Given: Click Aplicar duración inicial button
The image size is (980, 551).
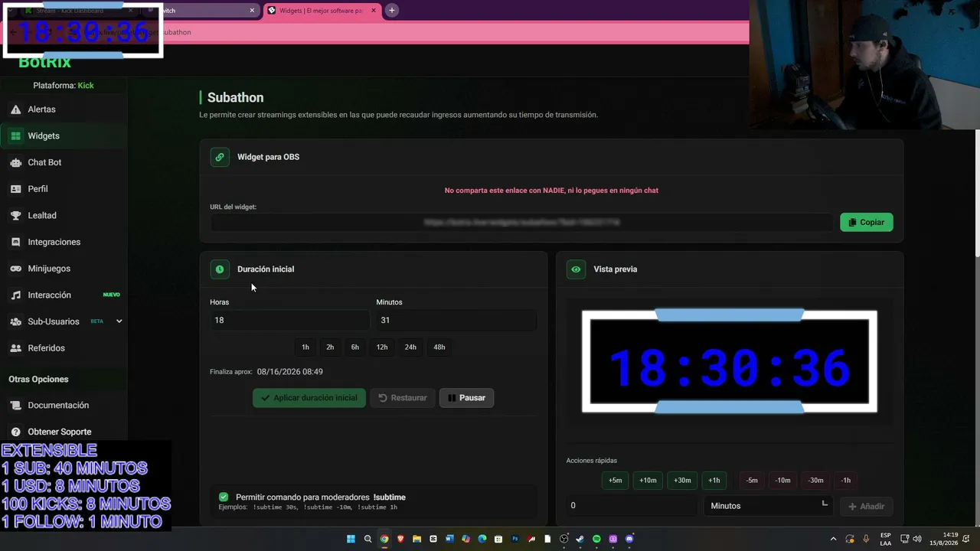Looking at the screenshot, I should [309, 398].
